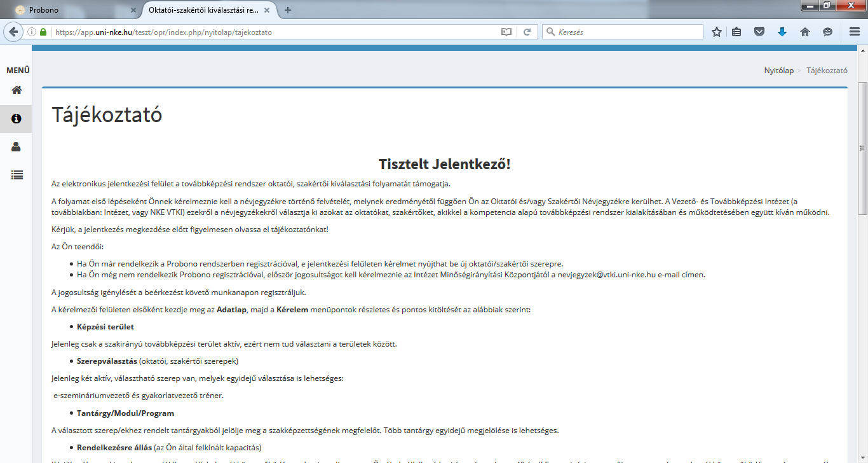Go to browser home page icon
This screenshot has width=868, height=463.
tap(805, 32)
